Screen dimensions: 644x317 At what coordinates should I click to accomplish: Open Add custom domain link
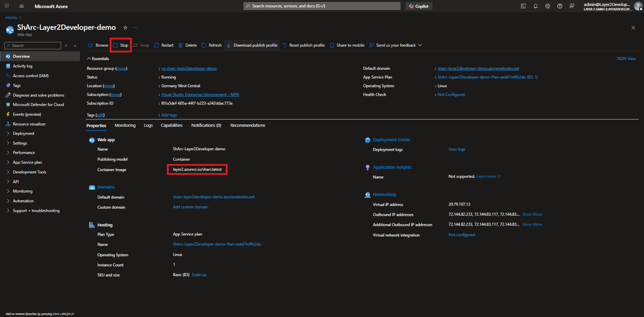(x=190, y=207)
